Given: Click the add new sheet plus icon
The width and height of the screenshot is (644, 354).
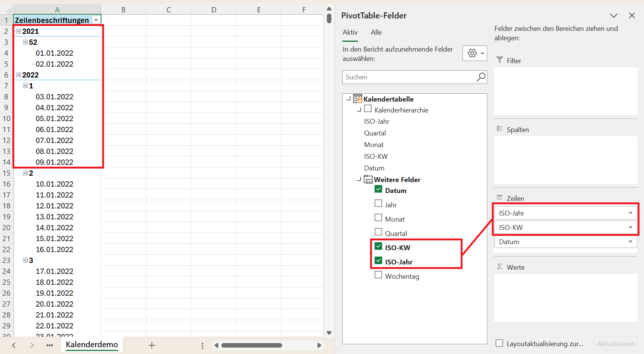Looking at the screenshot, I should (152, 345).
